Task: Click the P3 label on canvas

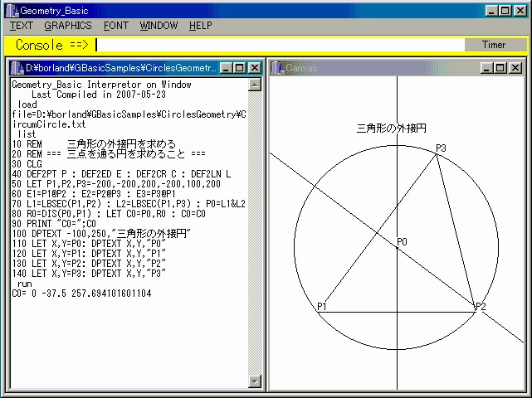Action: tap(441, 148)
